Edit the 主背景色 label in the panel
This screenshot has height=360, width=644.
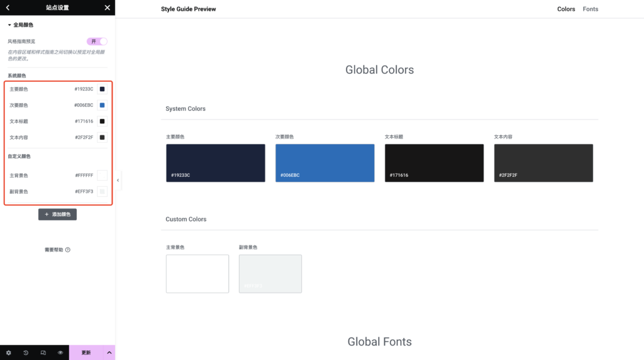pos(19,176)
